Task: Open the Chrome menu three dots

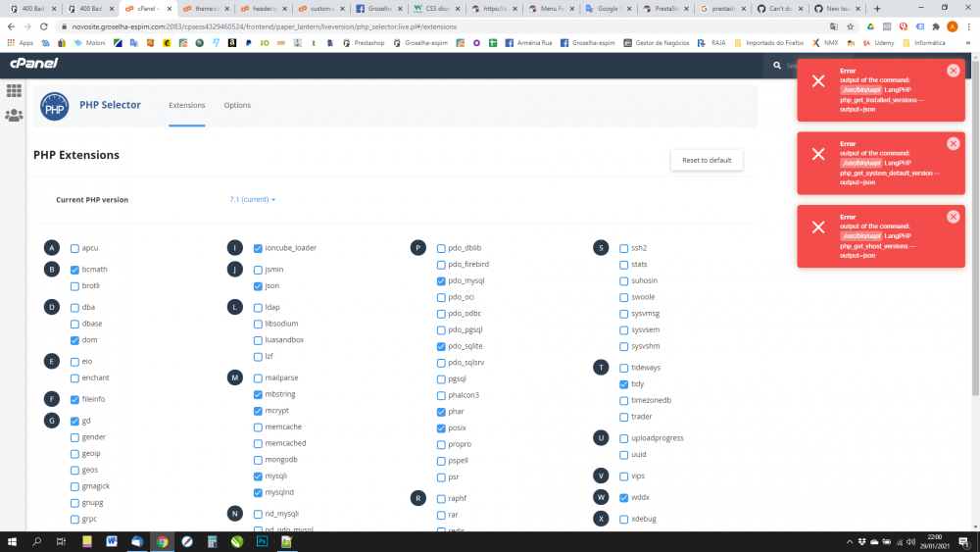Action: coord(969,26)
